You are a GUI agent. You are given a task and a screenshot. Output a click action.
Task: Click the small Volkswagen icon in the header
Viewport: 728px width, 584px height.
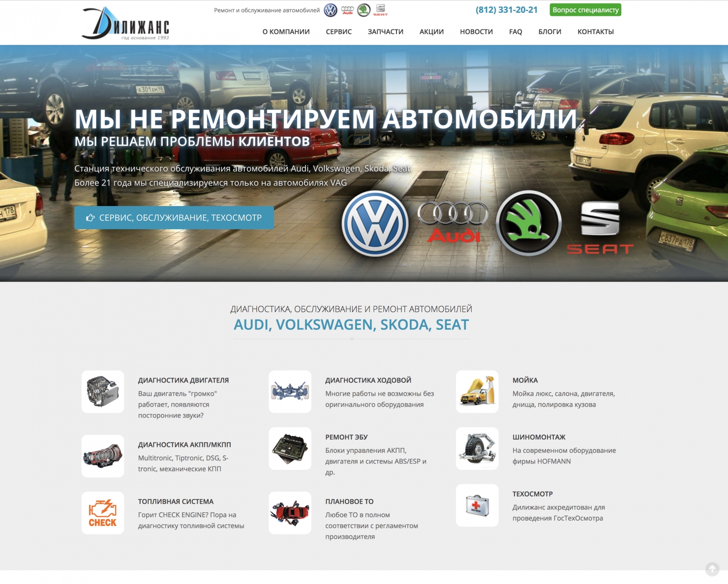(331, 10)
